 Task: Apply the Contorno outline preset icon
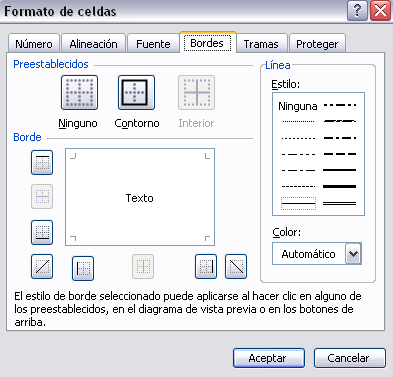tap(136, 92)
